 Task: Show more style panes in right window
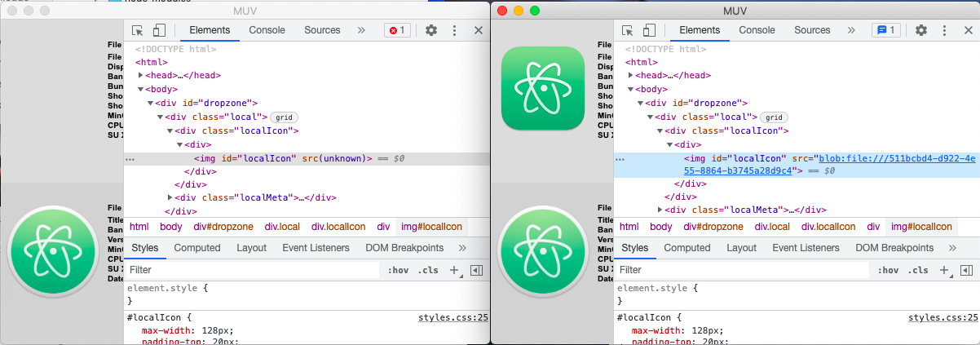952,248
